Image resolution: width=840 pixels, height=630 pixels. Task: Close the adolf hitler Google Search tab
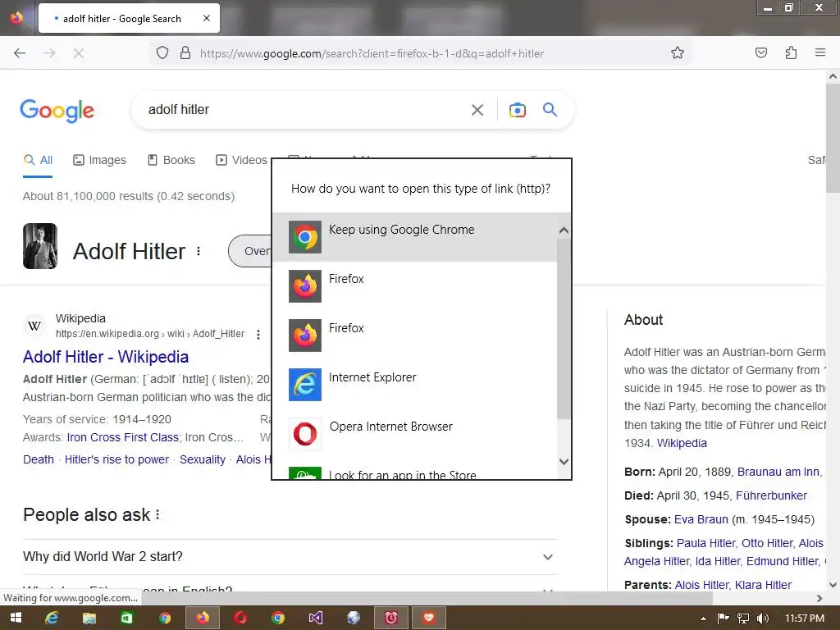click(x=207, y=18)
